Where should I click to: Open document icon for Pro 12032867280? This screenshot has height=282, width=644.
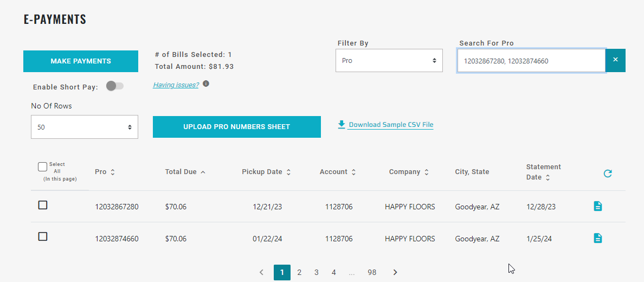tap(597, 206)
